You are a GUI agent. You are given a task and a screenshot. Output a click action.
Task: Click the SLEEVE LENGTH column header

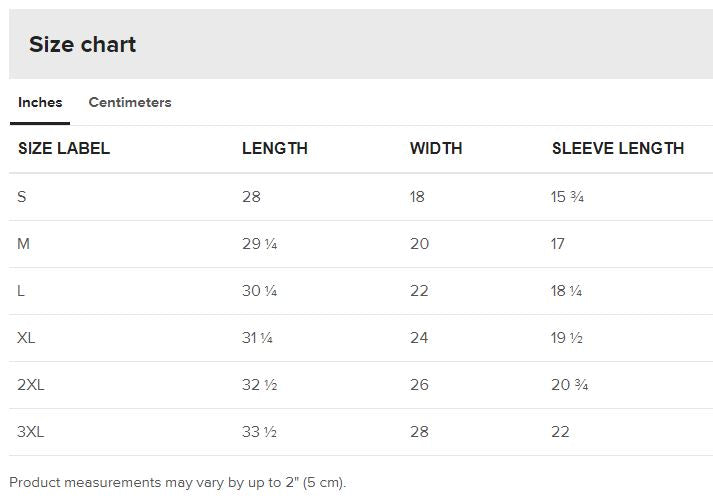[x=618, y=148]
